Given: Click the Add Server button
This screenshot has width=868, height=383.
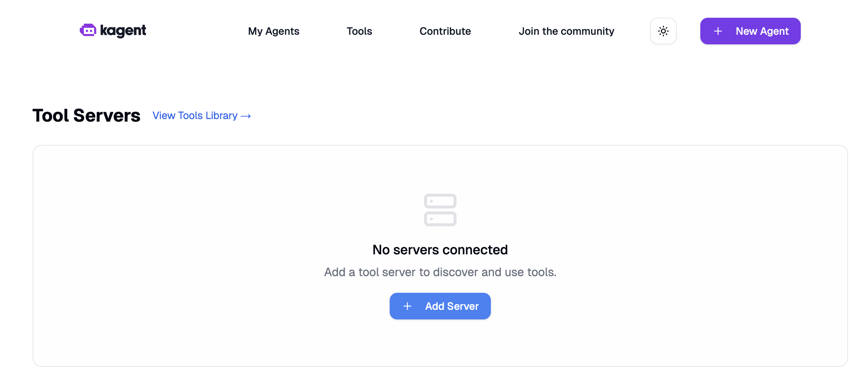Looking at the screenshot, I should point(440,306).
